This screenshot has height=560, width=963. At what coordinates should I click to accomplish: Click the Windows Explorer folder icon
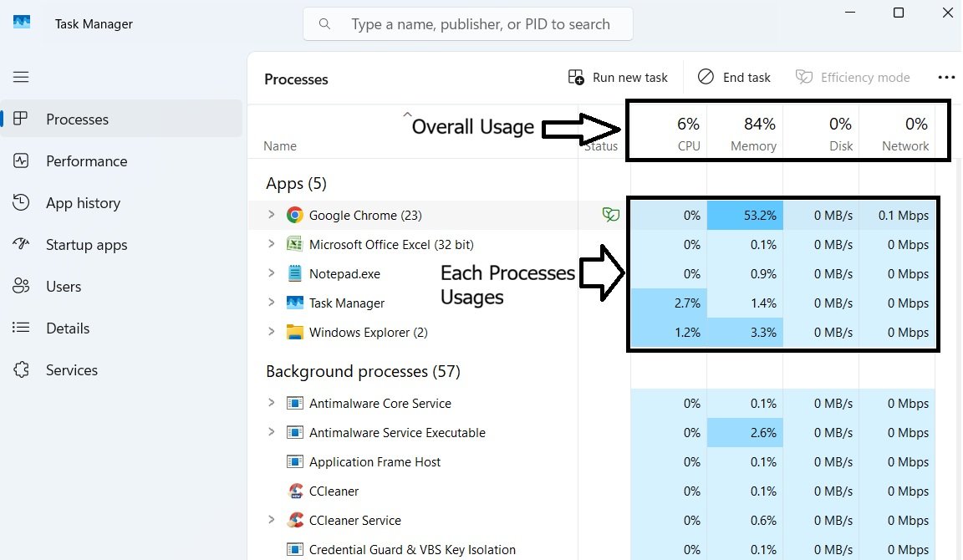tap(295, 332)
